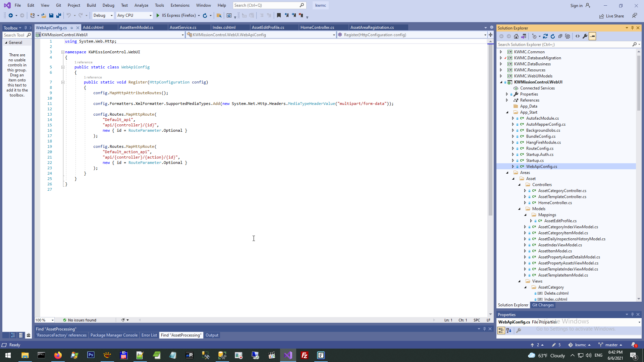Screen dimensions: 644x362
Task: Click the Save All toolbar icon
Action: (x=59, y=15)
